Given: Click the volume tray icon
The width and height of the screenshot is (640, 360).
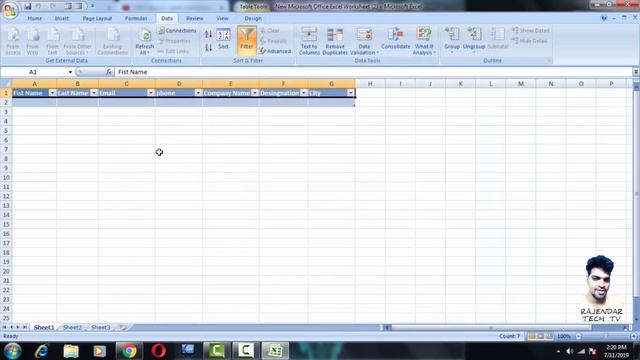Looking at the screenshot, I should click(570, 351).
